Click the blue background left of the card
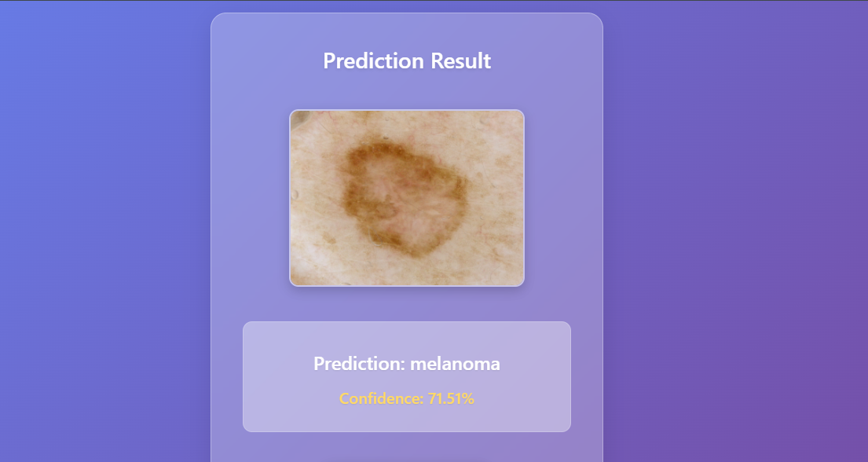 tap(105, 233)
